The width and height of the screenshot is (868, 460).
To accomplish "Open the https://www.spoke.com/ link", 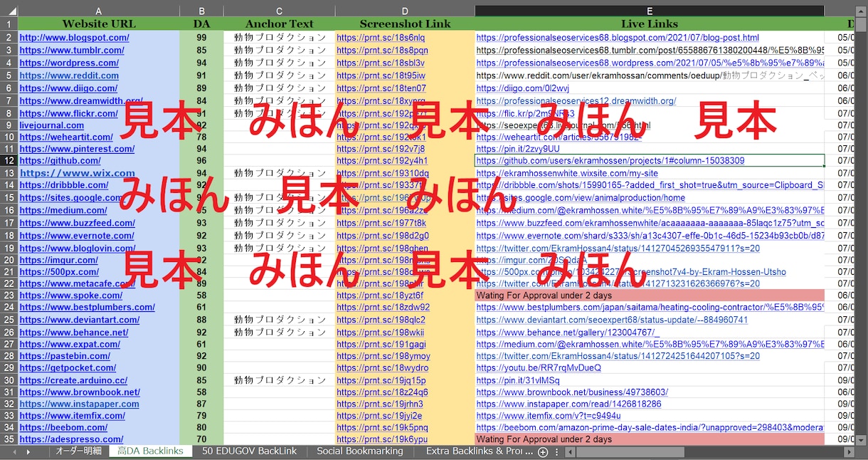I will click(71, 296).
